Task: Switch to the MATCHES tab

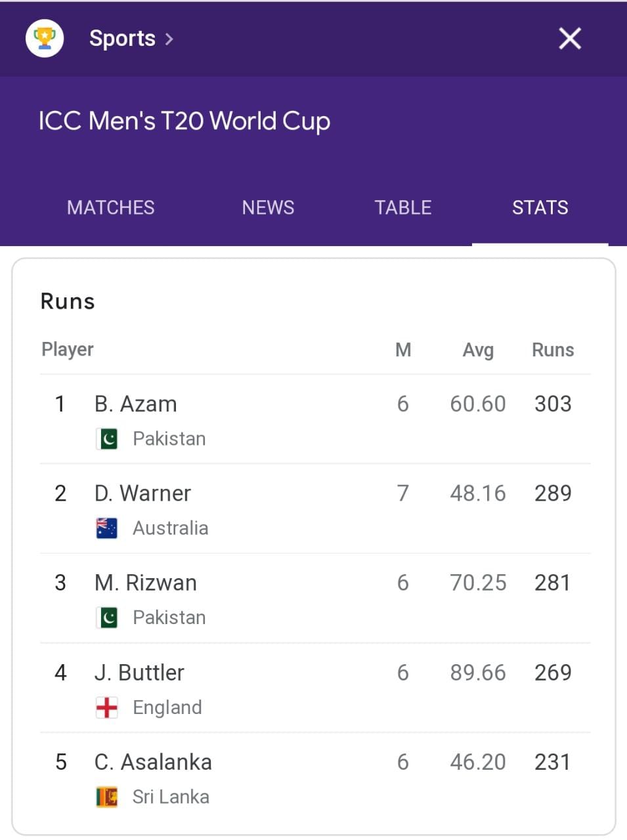Action: pos(110,207)
